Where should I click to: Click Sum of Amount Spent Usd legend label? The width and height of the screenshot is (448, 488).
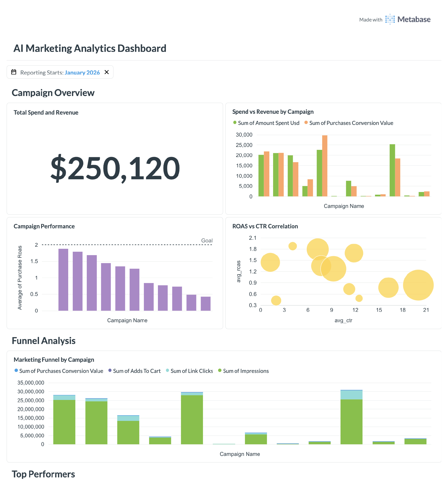pyautogui.click(x=269, y=123)
